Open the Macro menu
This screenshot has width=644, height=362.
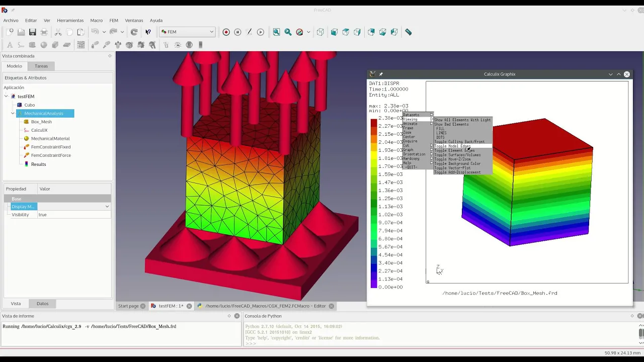97,21
